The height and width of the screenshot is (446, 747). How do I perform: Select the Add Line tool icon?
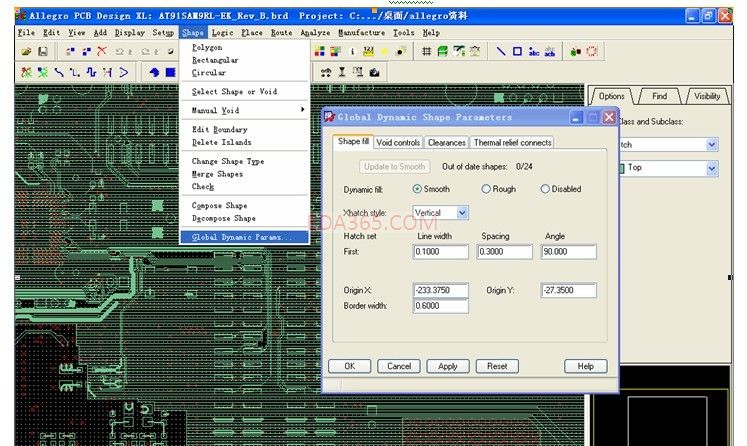tap(501, 51)
